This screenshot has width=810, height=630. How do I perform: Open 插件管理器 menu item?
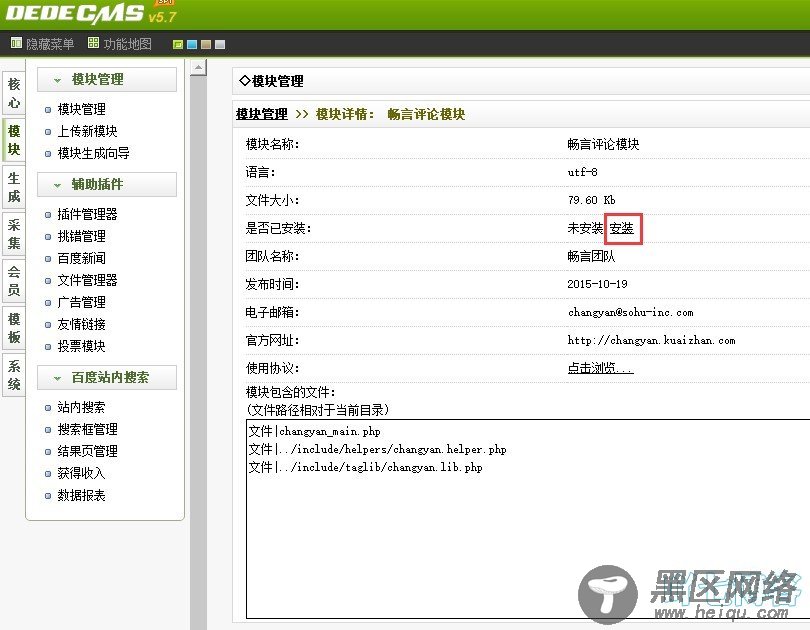tap(87, 214)
